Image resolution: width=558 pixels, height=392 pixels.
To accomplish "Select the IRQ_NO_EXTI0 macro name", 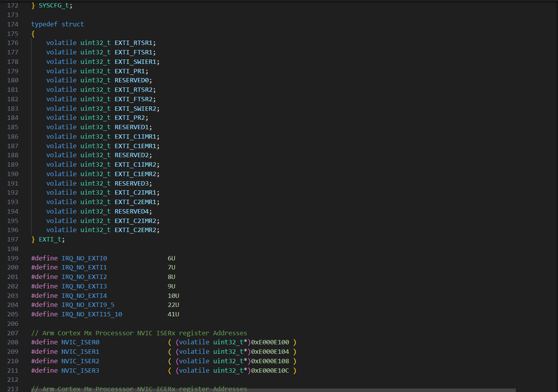I will 84,258.
